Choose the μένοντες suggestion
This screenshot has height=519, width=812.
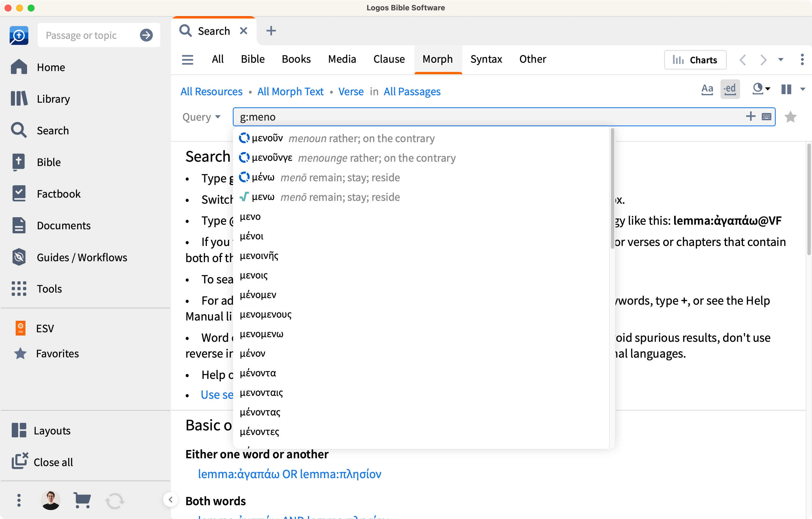point(421,432)
